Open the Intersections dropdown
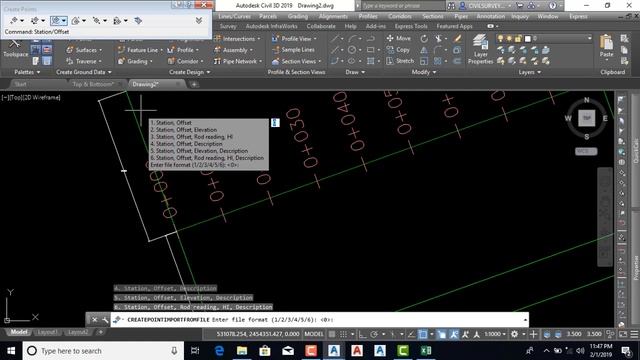640x360 pixels. click(x=237, y=39)
